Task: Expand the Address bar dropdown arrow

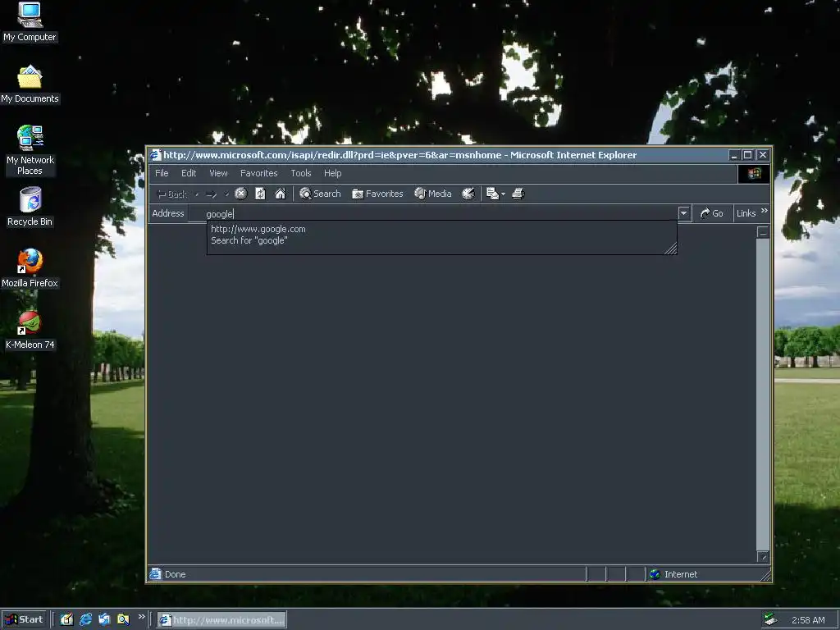Action: click(x=683, y=213)
